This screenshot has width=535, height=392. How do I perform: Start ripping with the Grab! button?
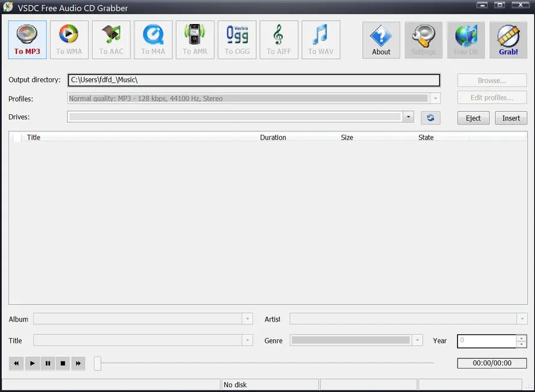click(x=509, y=40)
